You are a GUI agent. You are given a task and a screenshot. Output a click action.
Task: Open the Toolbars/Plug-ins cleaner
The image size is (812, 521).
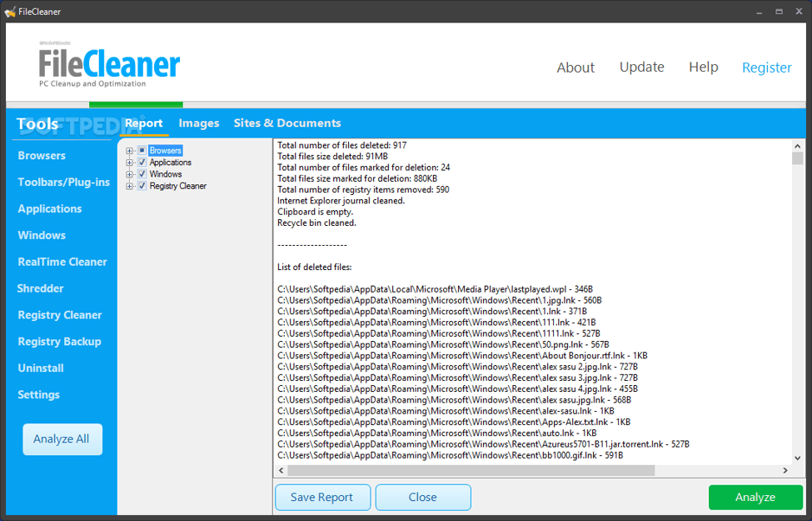(x=62, y=182)
